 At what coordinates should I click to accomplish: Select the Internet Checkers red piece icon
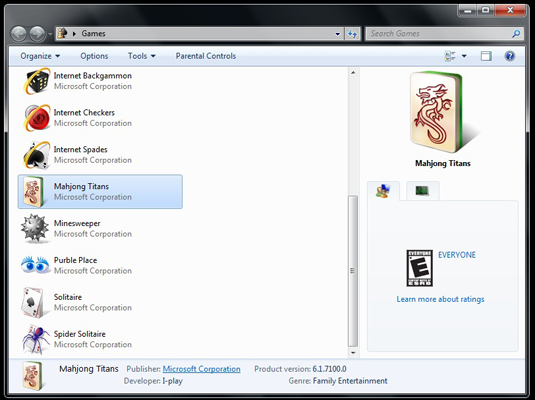[x=37, y=118]
